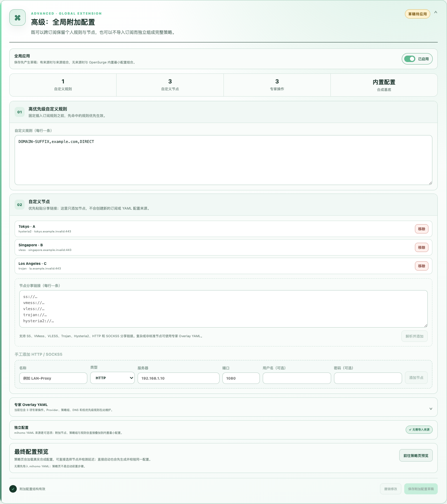Focus the 节点分享链接 text area

223,309
